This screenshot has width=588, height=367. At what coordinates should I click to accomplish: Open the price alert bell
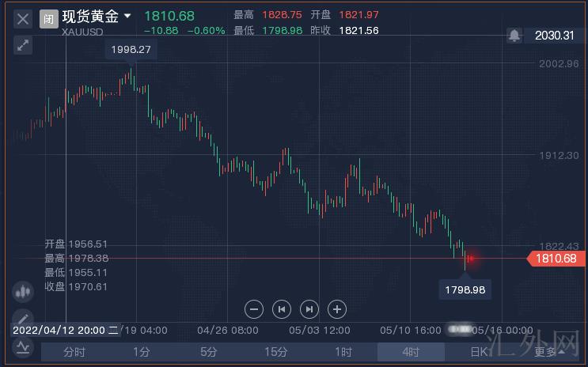(x=514, y=36)
